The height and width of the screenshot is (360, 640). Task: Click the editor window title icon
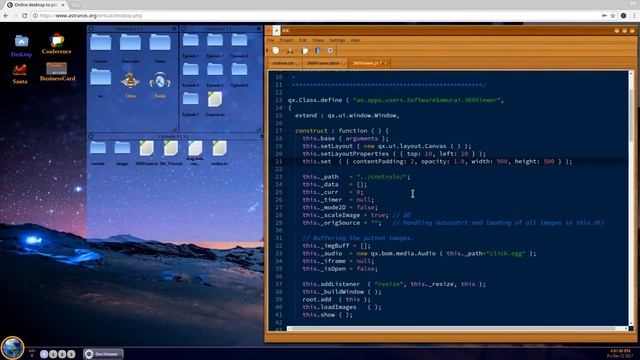tap(276, 31)
